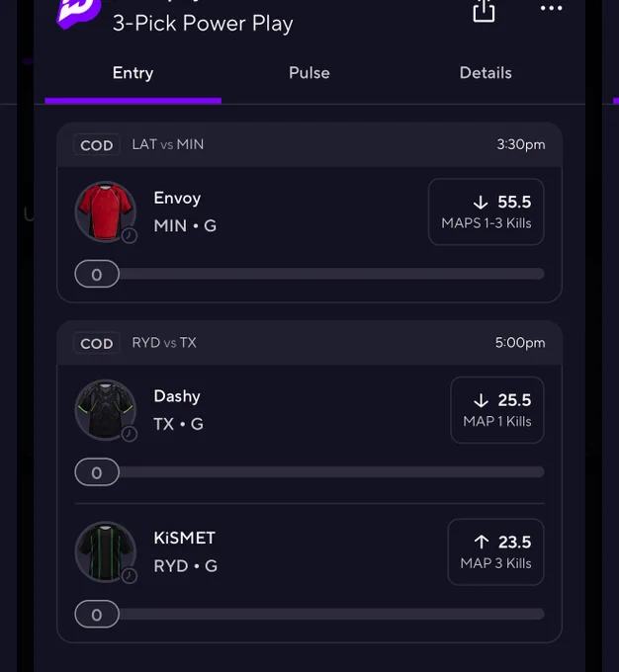The width and height of the screenshot is (619, 672).
Task: Open Dashy's 25.5 MAP 1 Kills pick
Action: (x=497, y=410)
